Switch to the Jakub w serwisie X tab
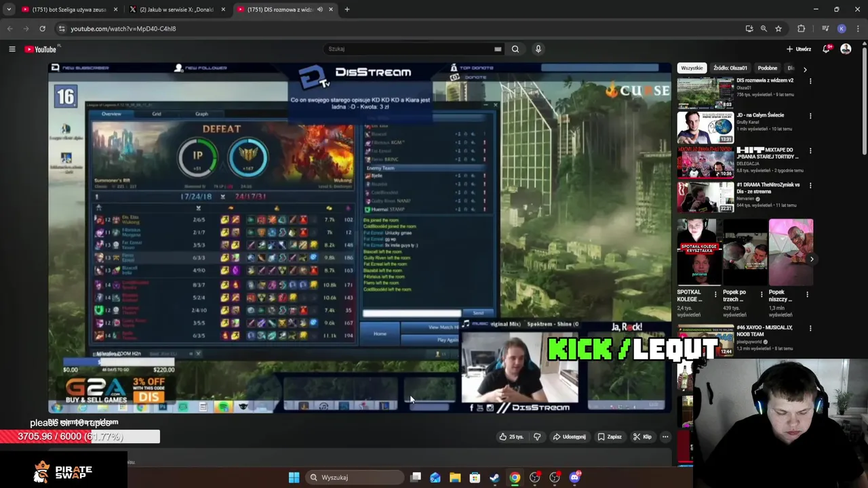 click(x=176, y=9)
